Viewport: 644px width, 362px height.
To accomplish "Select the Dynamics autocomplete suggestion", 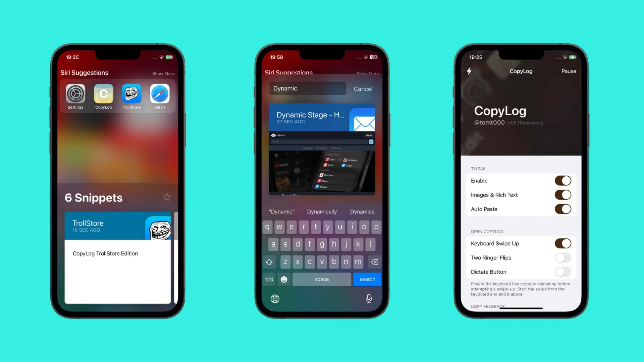I will coord(362,211).
